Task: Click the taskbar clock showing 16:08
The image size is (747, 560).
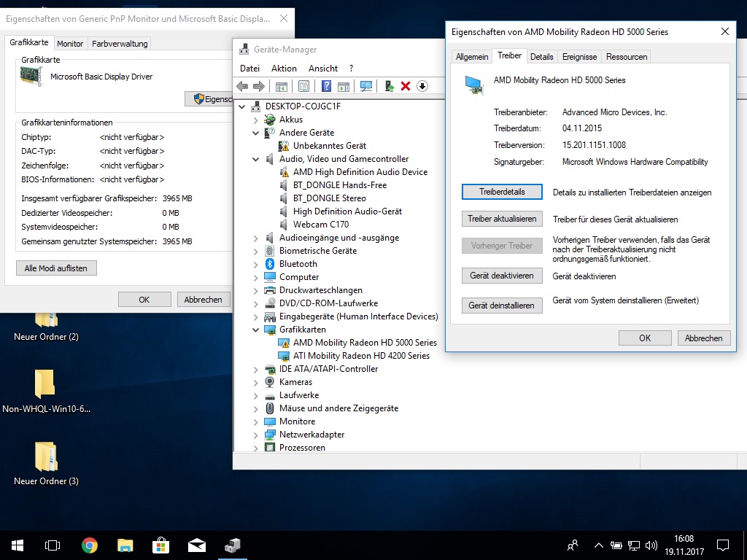Action: tap(684, 545)
